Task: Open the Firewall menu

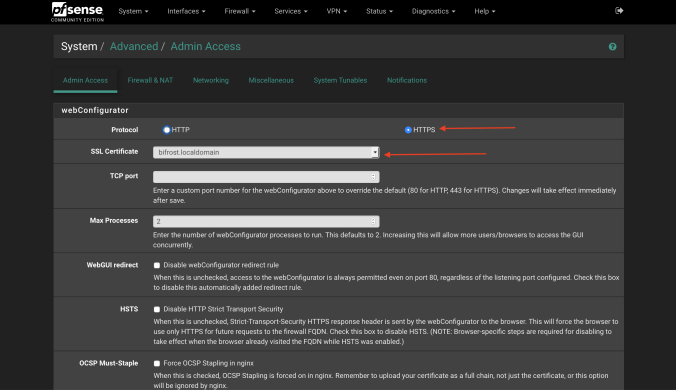Action: pyautogui.click(x=240, y=11)
